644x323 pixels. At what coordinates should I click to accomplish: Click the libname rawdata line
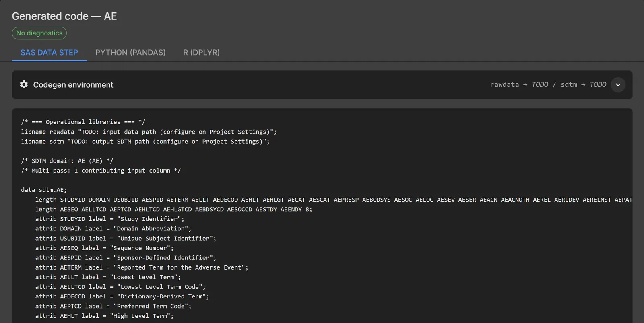coord(149,132)
